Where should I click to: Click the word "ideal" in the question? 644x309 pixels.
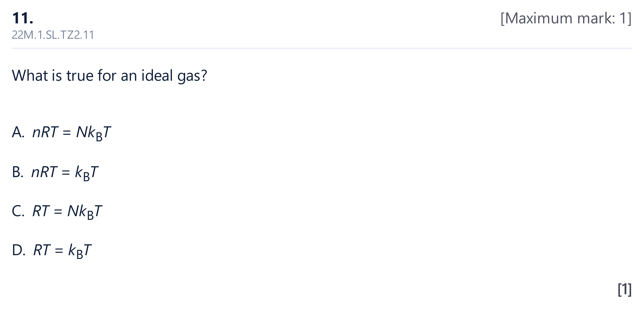(157, 75)
